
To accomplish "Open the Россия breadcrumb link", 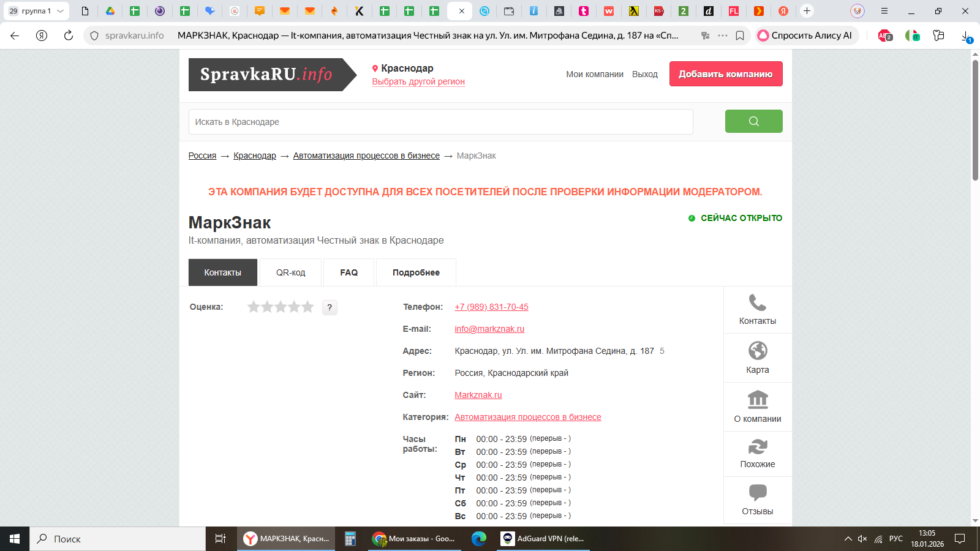I will (202, 156).
